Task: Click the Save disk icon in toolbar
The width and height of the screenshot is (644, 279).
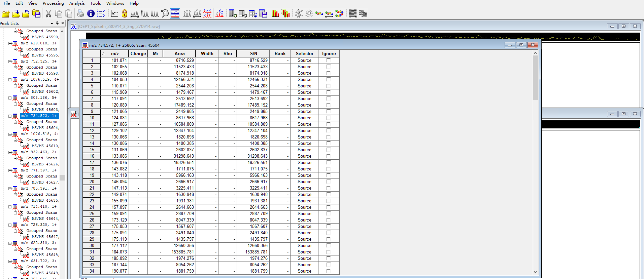Action: coord(36,13)
